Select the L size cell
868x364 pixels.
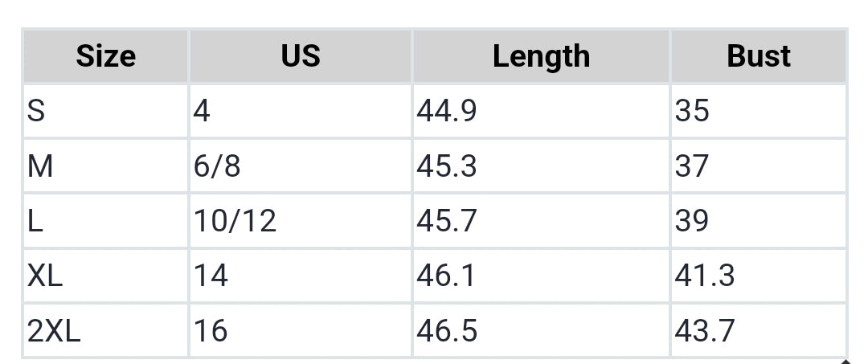pos(35,221)
